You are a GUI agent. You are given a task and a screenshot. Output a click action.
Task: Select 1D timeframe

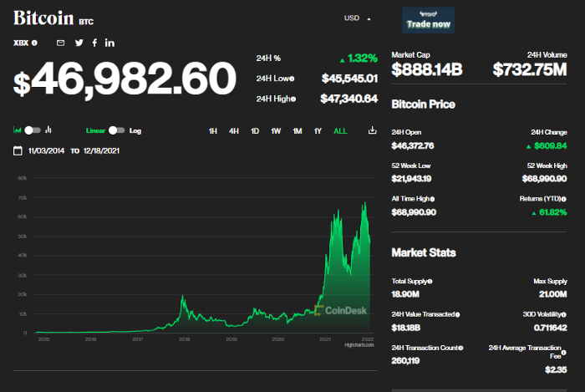[x=255, y=131]
